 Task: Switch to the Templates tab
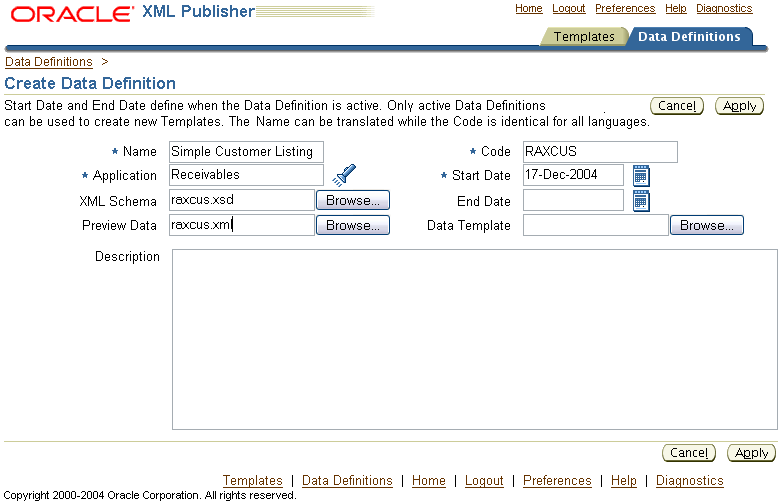tap(584, 36)
